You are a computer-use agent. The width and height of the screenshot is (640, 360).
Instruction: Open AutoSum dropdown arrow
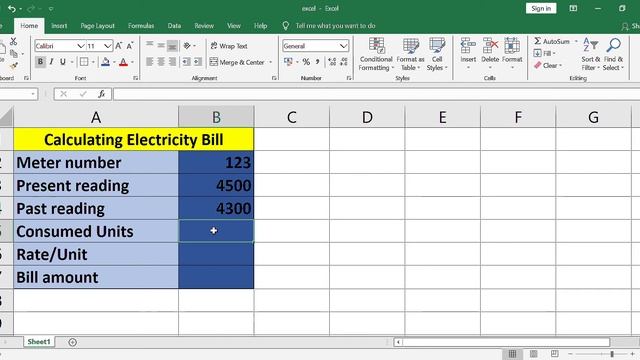coord(576,42)
